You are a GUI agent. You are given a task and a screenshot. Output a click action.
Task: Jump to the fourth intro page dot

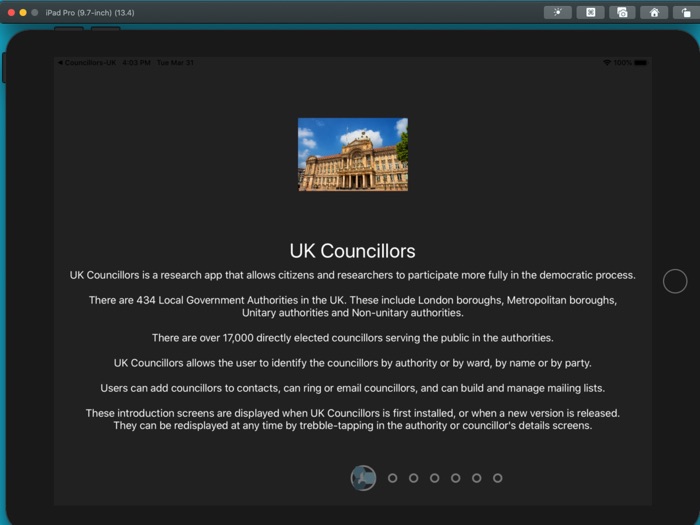[434, 478]
